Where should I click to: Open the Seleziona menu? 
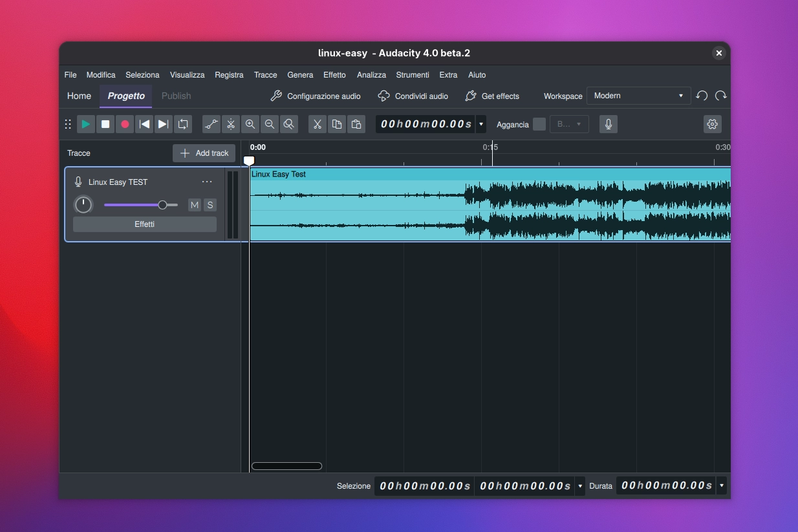pos(142,75)
